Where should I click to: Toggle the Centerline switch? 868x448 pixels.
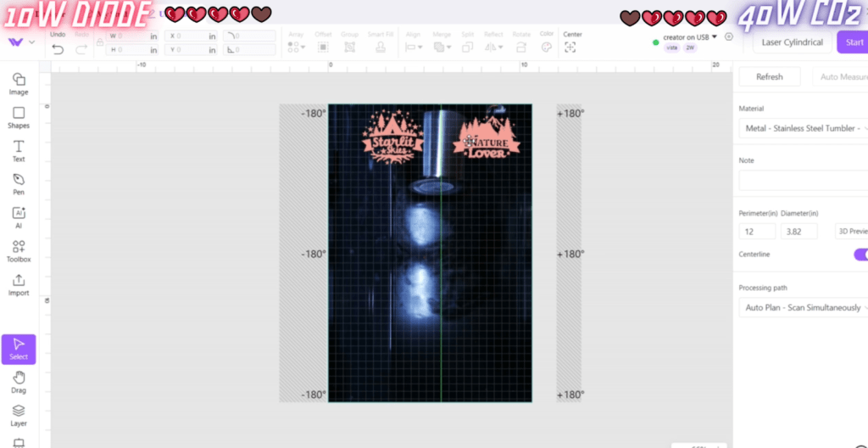tap(860, 255)
